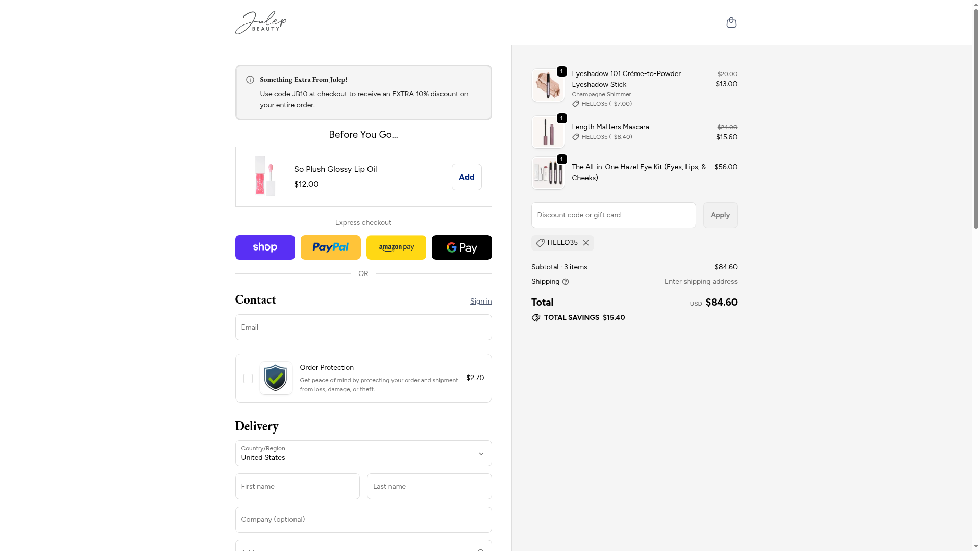Click the Julep Beauty logo

pos(261,22)
